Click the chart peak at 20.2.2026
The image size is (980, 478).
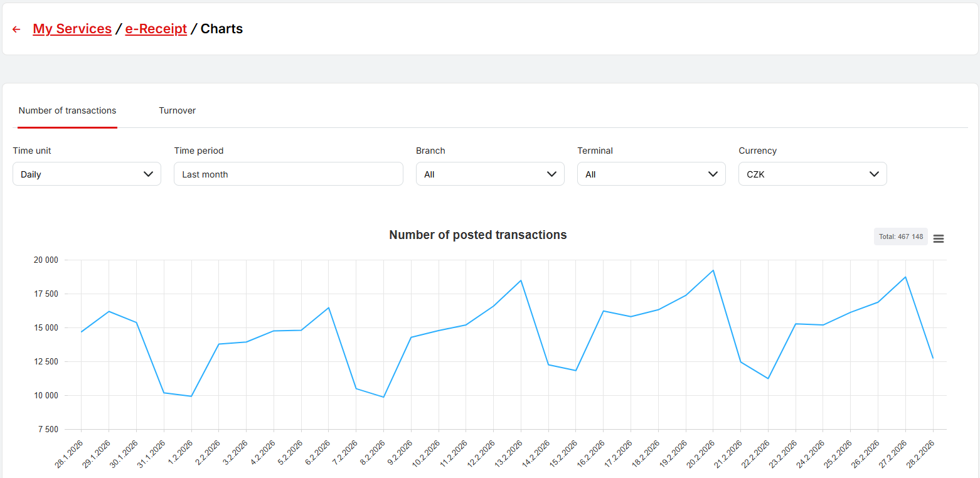tap(713, 270)
